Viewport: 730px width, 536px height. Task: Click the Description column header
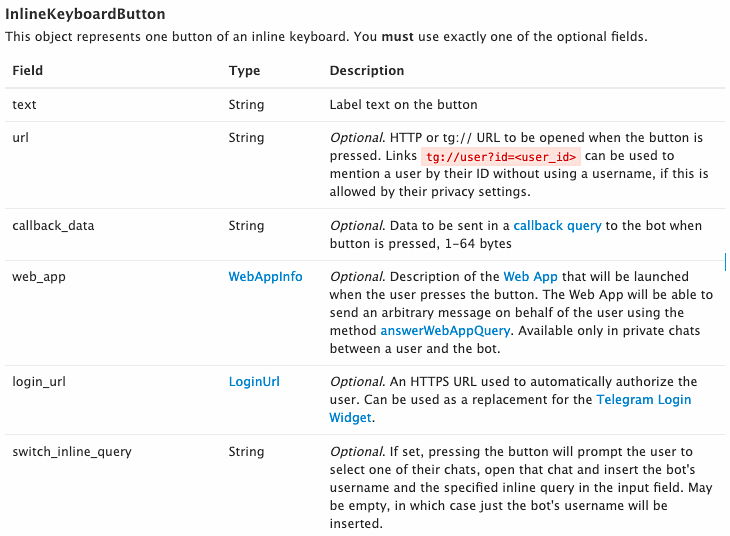[x=366, y=71]
